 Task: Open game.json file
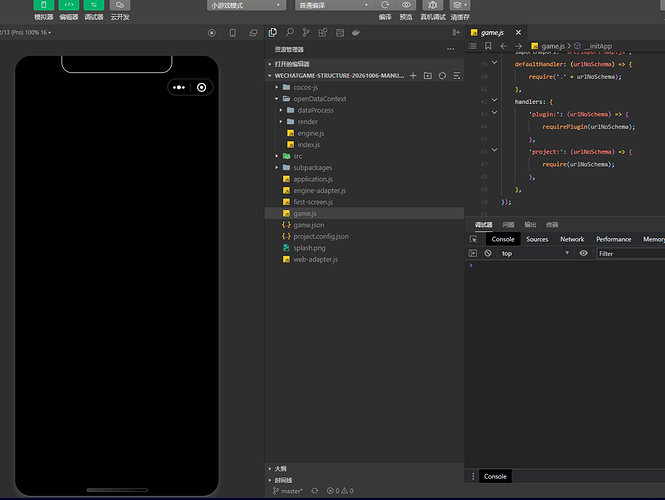tap(308, 225)
